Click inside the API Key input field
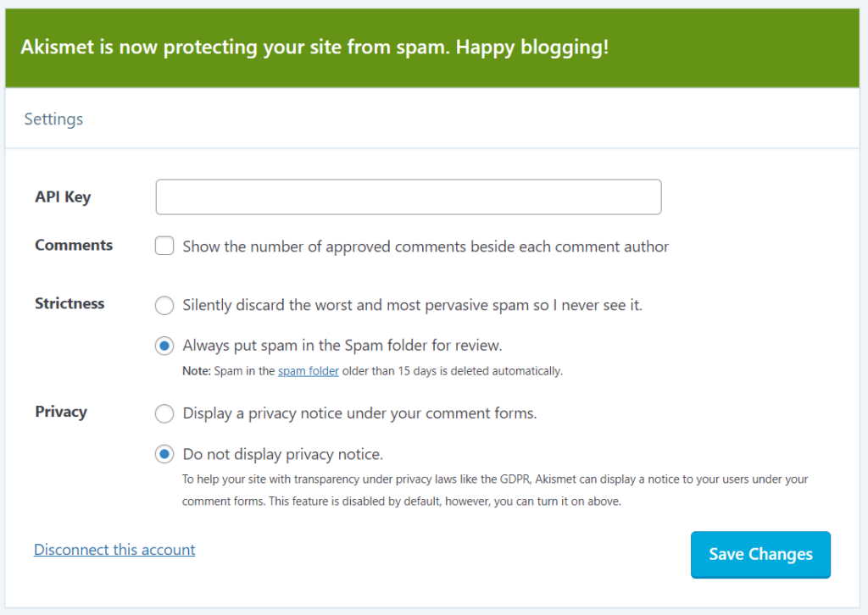 407,197
